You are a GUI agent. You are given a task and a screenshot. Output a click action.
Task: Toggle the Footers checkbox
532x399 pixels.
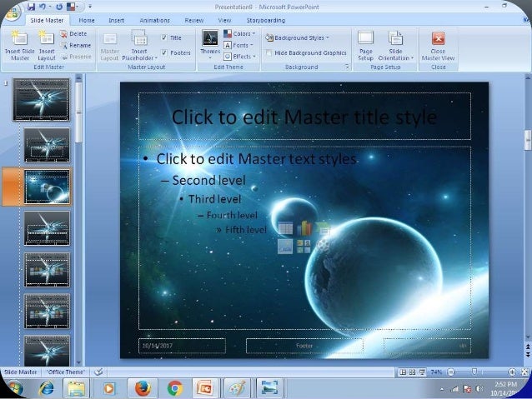[x=164, y=52]
